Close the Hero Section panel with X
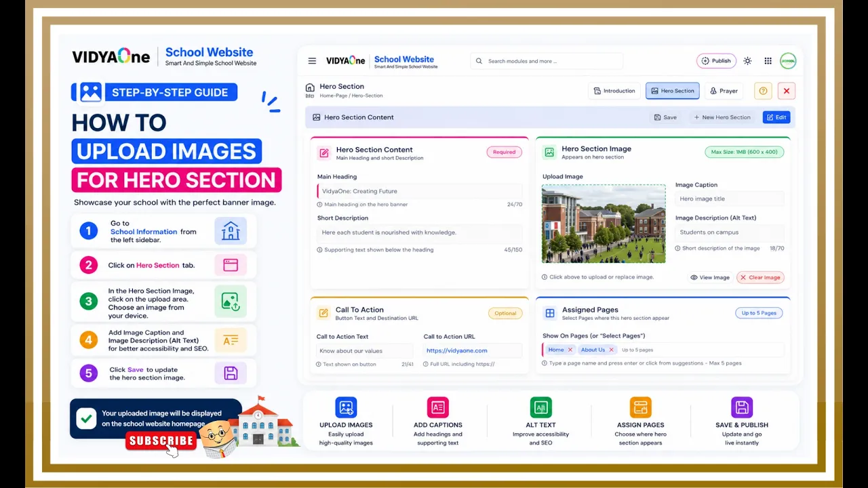 pyautogui.click(x=787, y=91)
